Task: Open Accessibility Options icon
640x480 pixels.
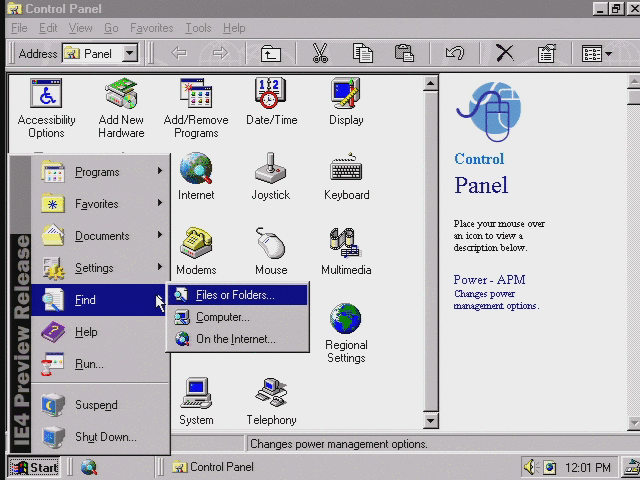Action: (x=47, y=108)
